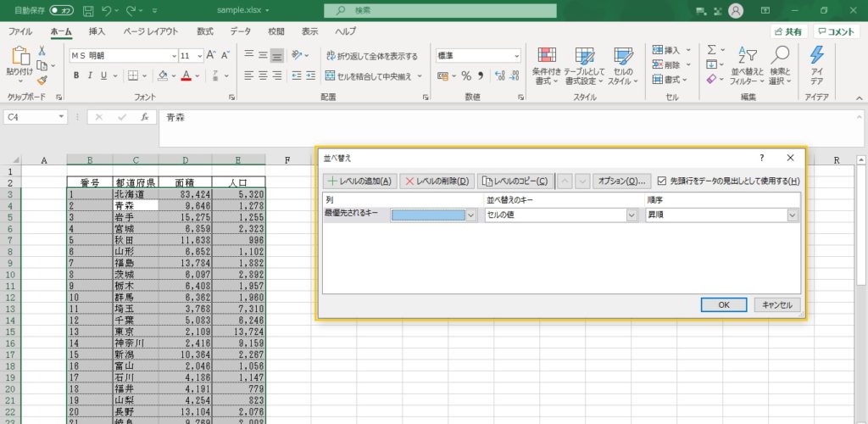Click the save icon in title bar

tap(88, 11)
